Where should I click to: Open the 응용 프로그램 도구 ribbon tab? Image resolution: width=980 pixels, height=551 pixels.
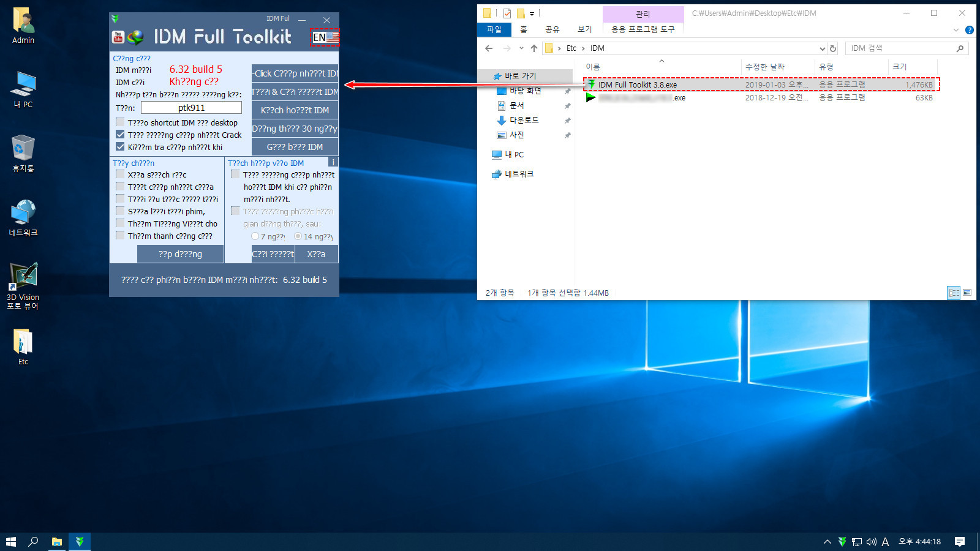pyautogui.click(x=643, y=29)
